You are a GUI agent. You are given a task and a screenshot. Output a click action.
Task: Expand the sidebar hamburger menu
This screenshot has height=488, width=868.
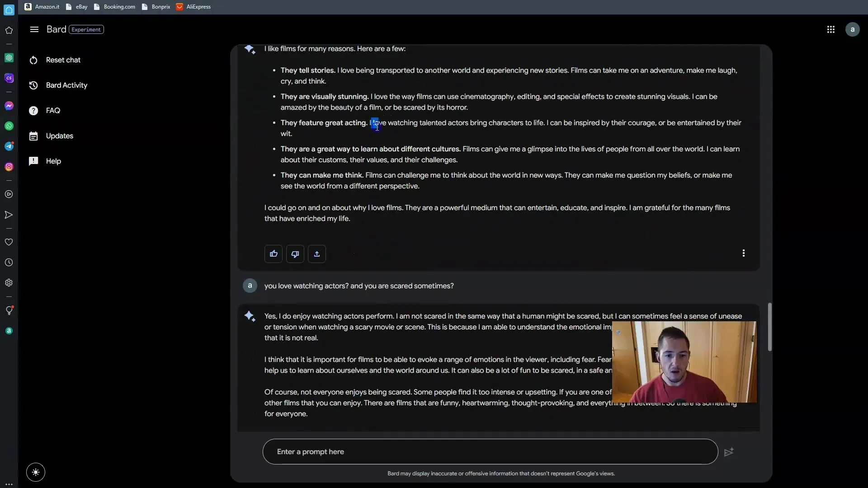pyautogui.click(x=33, y=28)
